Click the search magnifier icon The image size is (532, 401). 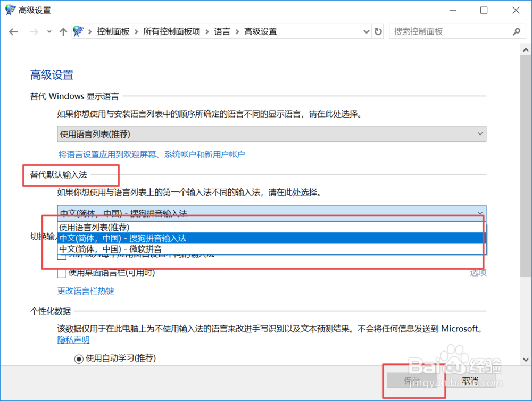click(517, 31)
